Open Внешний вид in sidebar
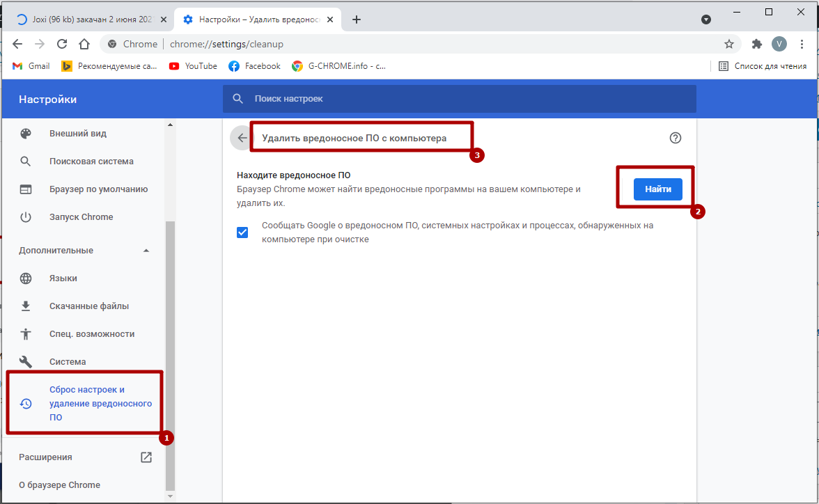This screenshot has width=819, height=504. coord(78,133)
